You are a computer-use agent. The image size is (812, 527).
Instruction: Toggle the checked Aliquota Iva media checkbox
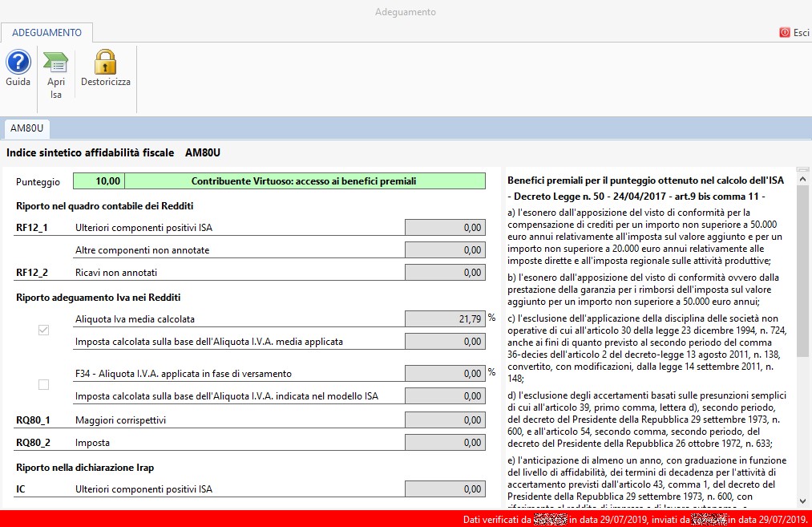[x=43, y=330]
